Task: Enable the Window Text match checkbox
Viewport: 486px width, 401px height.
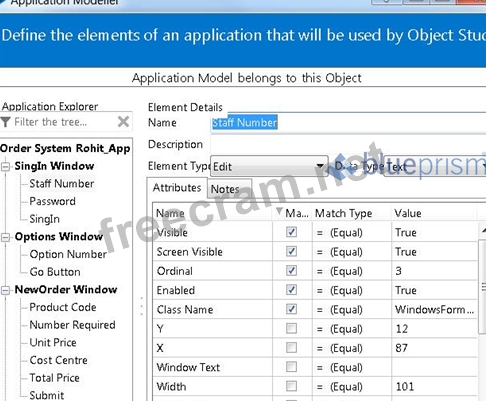Action: point(291,367)
